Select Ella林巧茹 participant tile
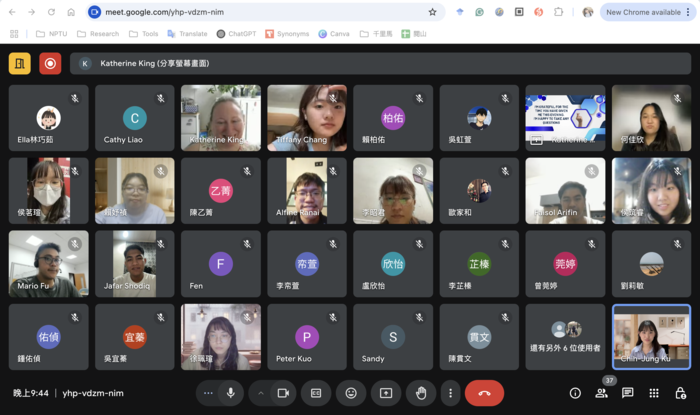Viewport: 700px width, 415px height. [x=48, y=118]
